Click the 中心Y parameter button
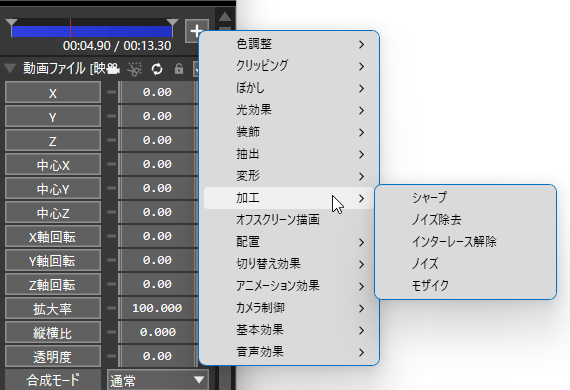Viewport: 570px width, 390px height. click(53, 188)
